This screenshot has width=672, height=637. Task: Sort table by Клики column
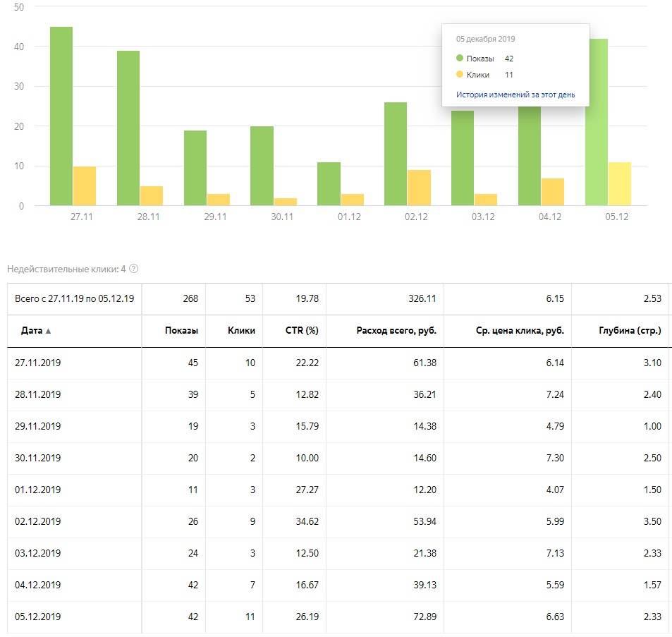(241, 330)
